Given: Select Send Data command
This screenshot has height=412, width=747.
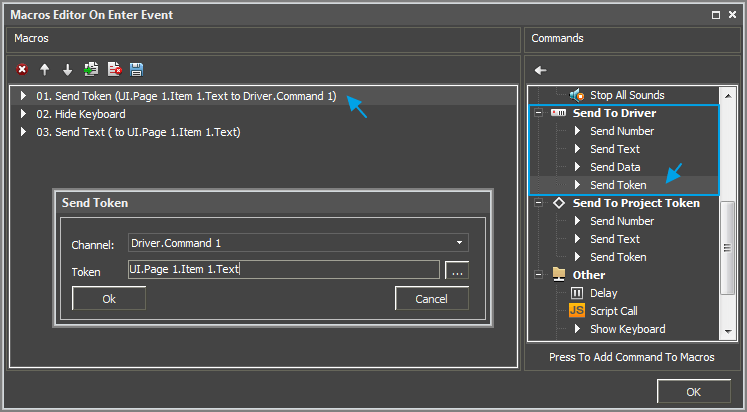Looking at the screenshot, I should [615, 167].
